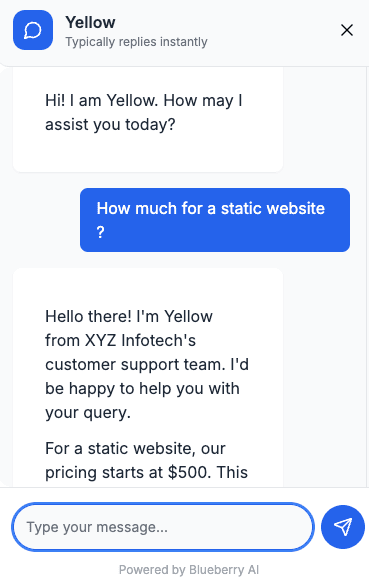Viewport: 369px width, 585px height.
Task: Click the Yellow bot name title
Action: (90, 22)
